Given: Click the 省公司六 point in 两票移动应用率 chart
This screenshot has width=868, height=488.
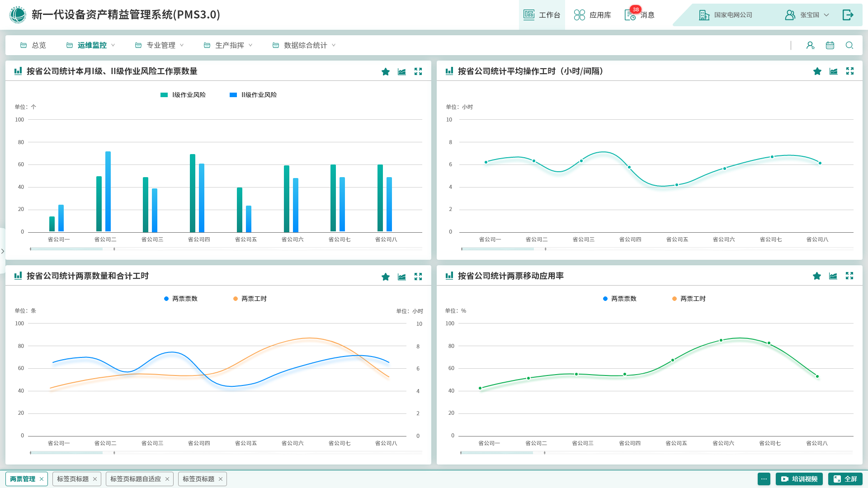Looking at the screenshot, I should point(721,340).
